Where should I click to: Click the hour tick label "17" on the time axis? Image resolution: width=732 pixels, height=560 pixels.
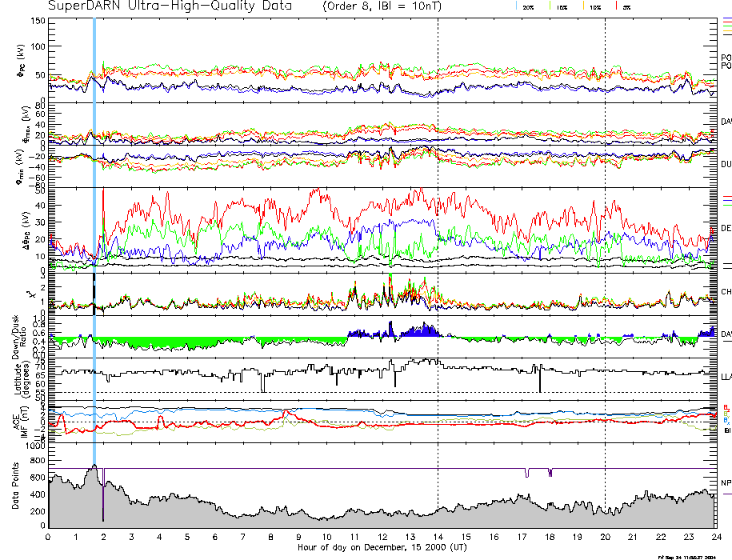522,537
